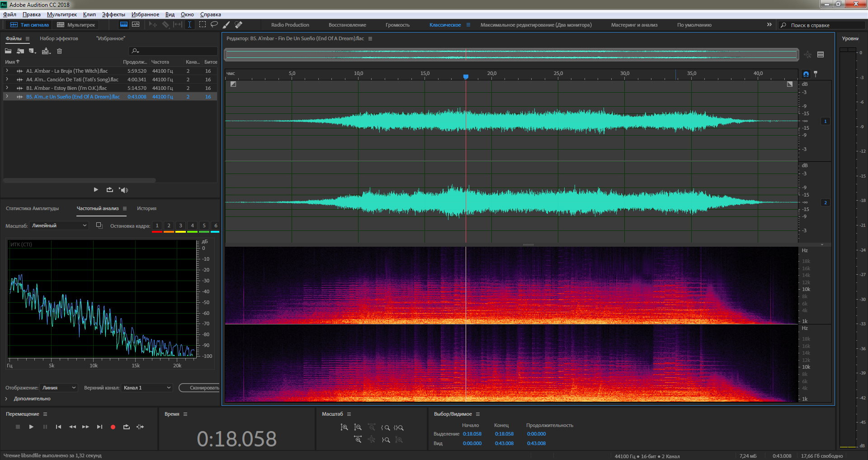Expand the Дополнительно section
868x460 pixels.
[6, 399]
